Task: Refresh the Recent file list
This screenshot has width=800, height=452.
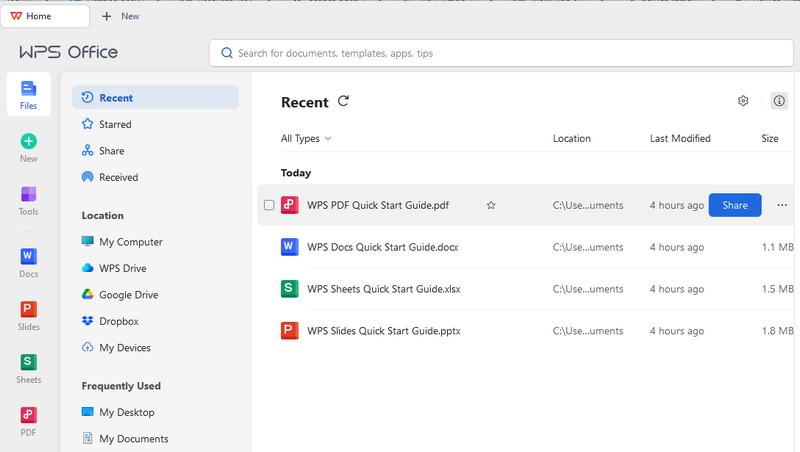Action: click(x=343, y=101)
